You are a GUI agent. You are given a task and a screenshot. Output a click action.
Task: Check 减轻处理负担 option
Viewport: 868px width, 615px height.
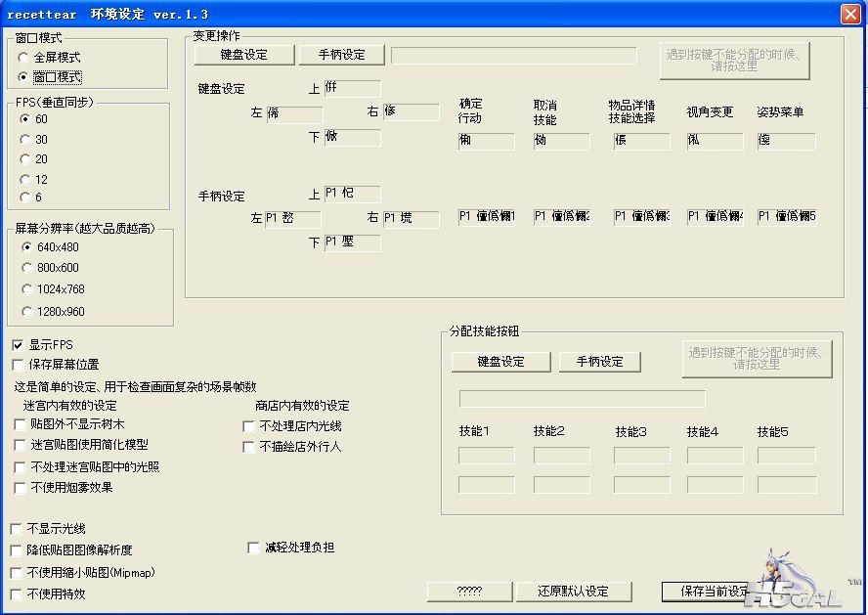click(254, 548)
